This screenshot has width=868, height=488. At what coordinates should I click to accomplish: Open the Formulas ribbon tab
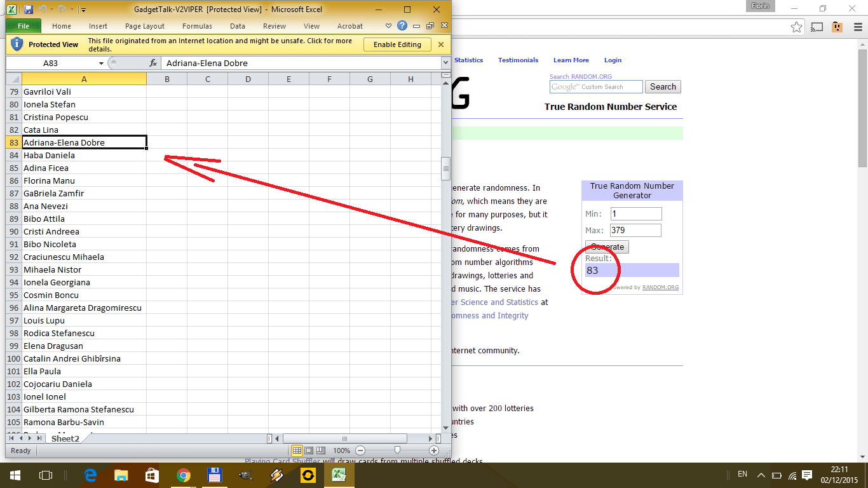pyautogui.click(x=197, y=26)
